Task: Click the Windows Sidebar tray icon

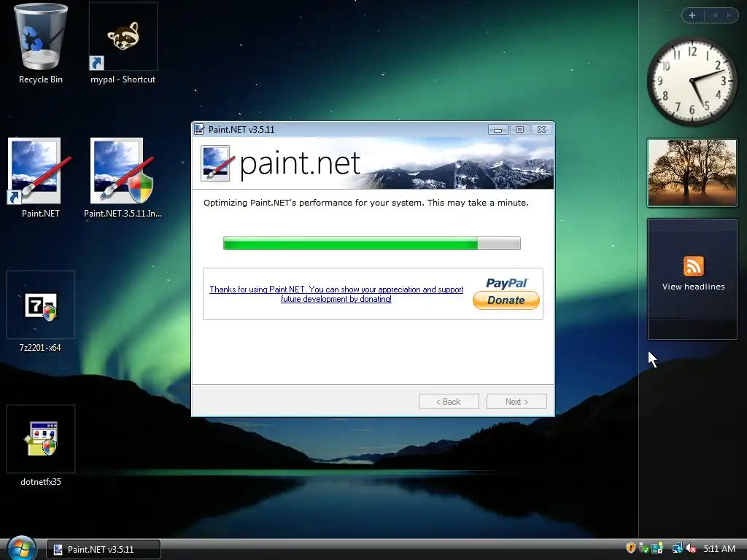Action: [x=657, y=548]
